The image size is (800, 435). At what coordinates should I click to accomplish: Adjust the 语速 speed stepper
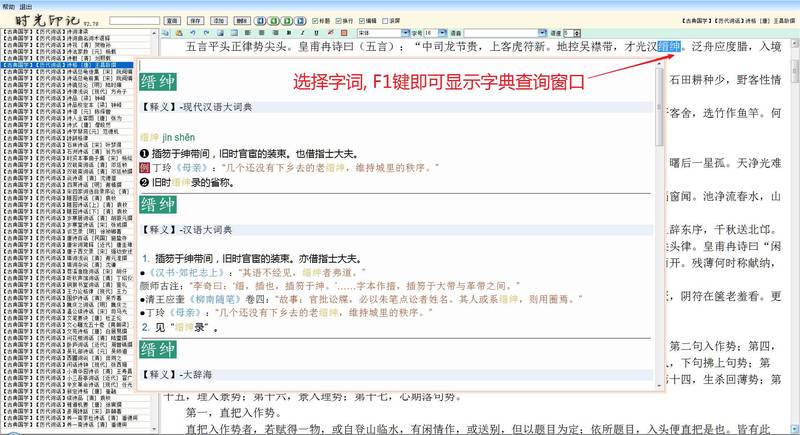pos(577,33)
